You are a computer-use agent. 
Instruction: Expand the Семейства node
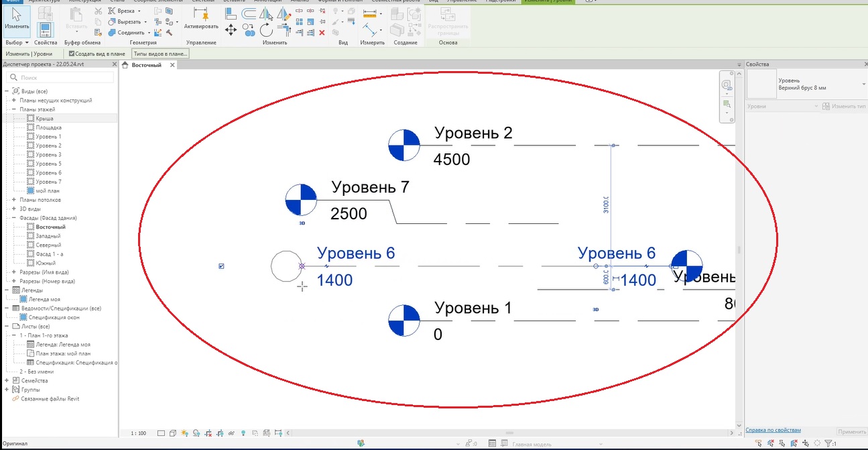pyautogui.click(x=7, y=380)
